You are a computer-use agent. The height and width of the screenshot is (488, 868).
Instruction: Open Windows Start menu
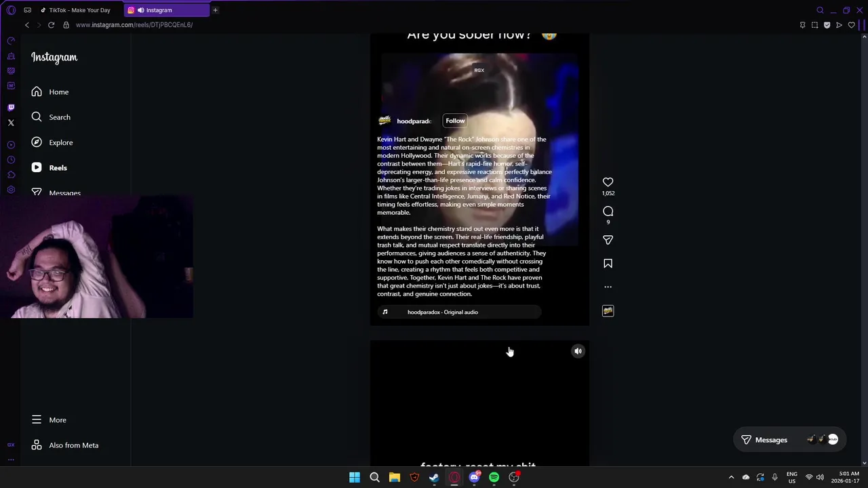(354, 478)
